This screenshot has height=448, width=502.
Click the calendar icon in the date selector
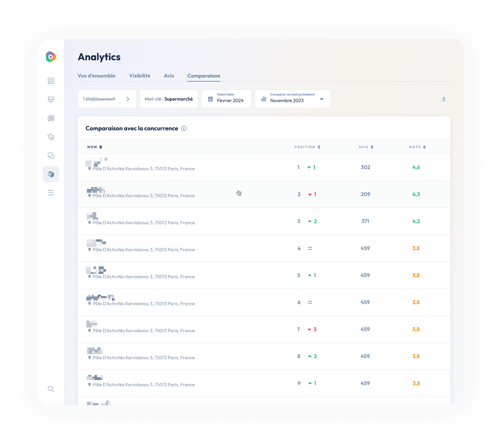click(211, 99)
